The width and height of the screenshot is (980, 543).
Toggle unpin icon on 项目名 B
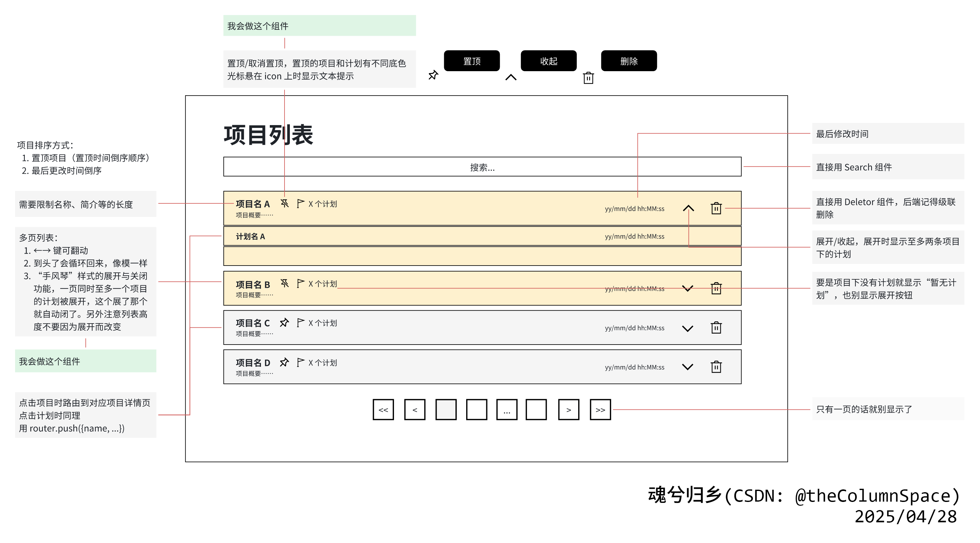pyautogui.click(x=284, y=283)
